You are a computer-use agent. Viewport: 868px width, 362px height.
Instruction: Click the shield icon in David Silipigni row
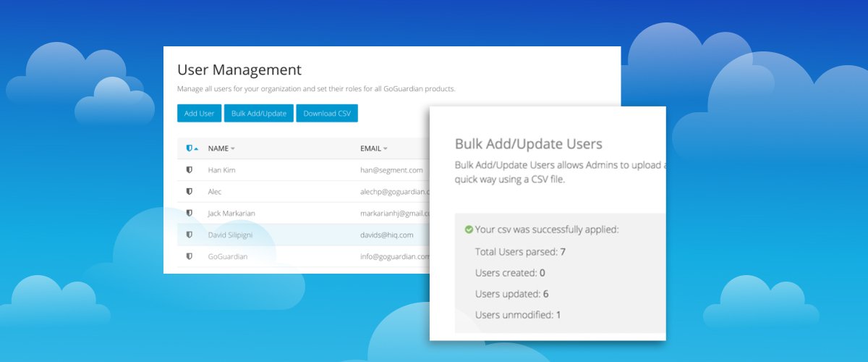[189, 235]
